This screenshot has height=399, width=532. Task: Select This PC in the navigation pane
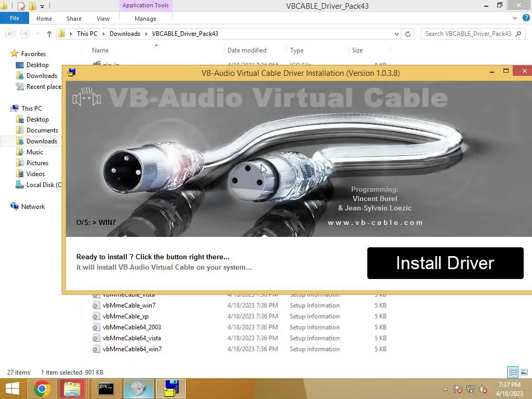[x=31, y=108]
